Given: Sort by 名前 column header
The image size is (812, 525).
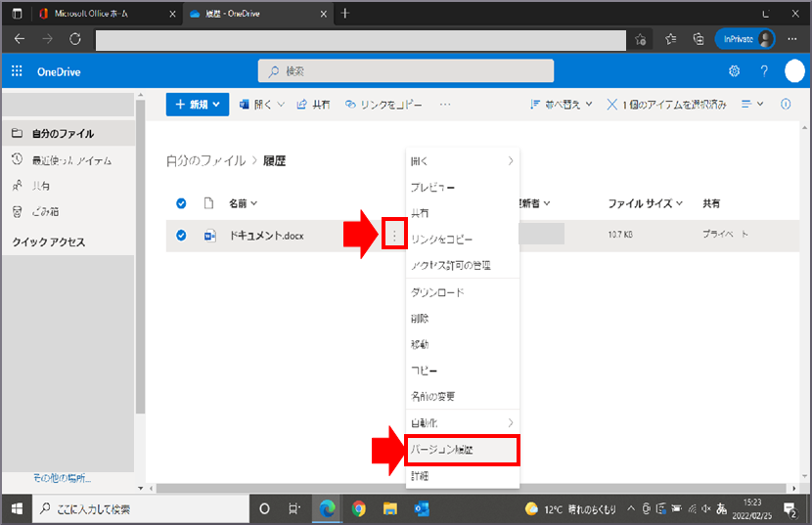Looking at the screenshot, I should [243, 203].
